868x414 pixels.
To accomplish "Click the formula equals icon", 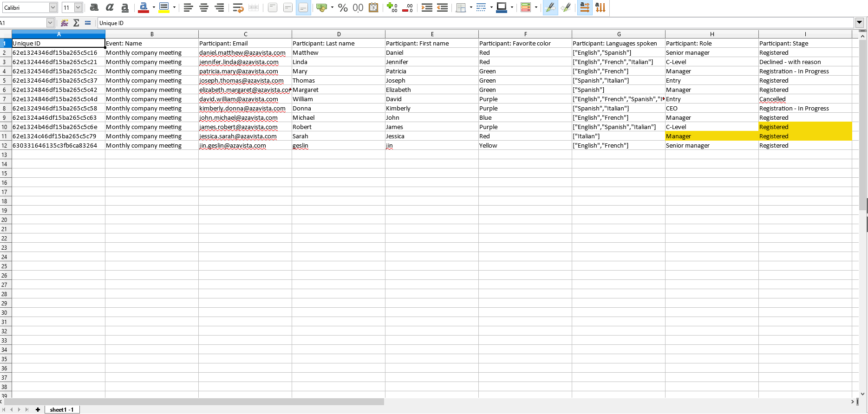I will 88,23.
